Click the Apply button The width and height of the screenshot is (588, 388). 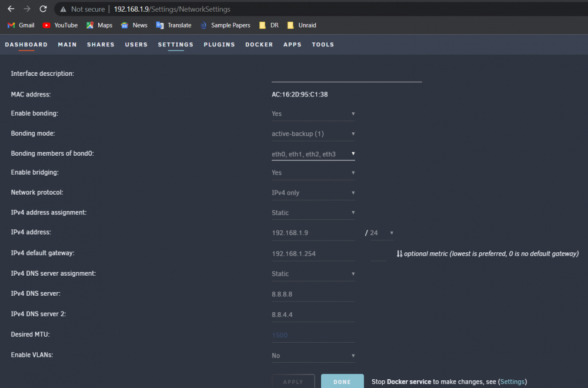(293, 382)
